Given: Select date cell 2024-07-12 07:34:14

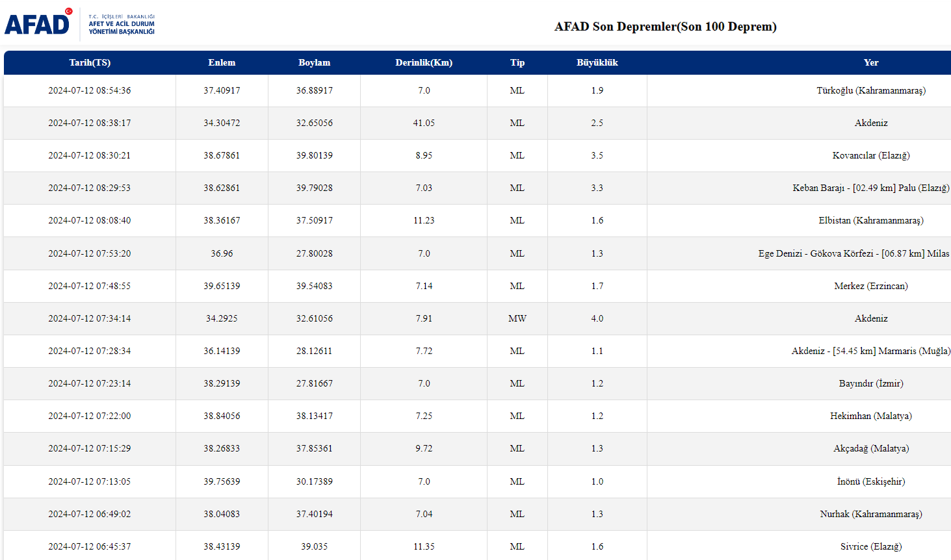Looking at the screenshot, I should coord(90,318).
